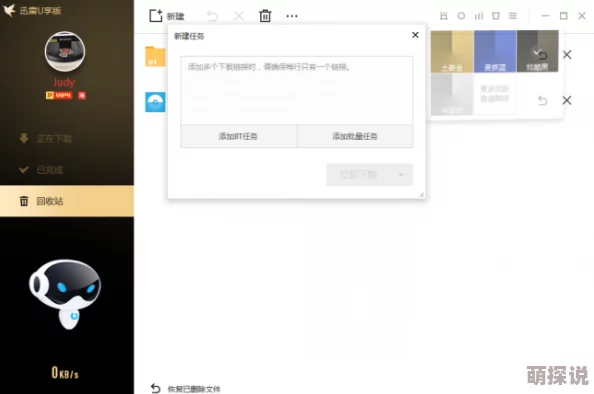Click the username Judy
Viewport: 594px width, 394px height.
(64, 82)
